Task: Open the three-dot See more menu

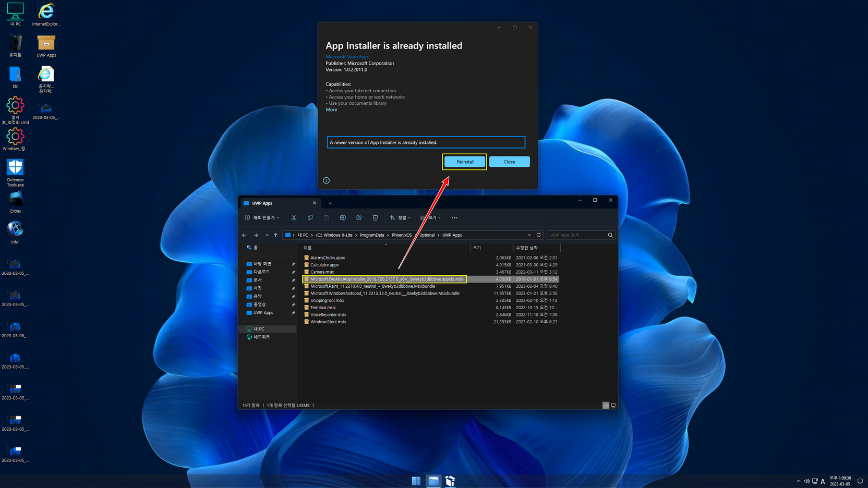Action: [454, 217]
